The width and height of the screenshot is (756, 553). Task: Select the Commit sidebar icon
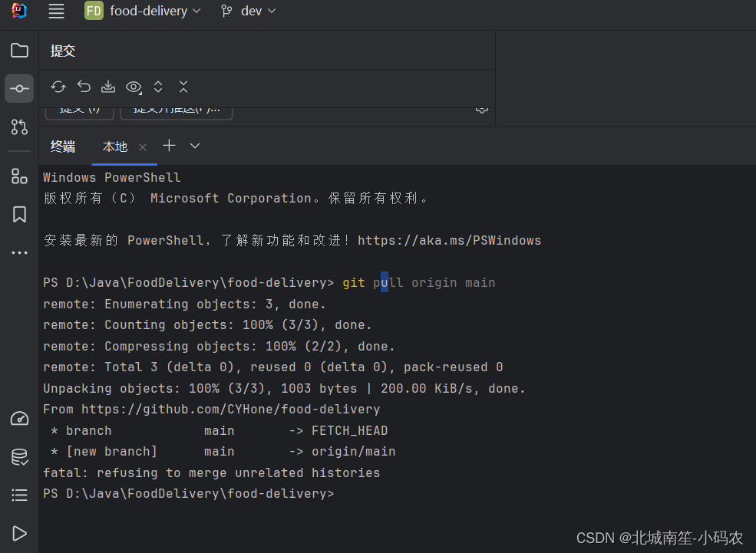click(19, 88)
